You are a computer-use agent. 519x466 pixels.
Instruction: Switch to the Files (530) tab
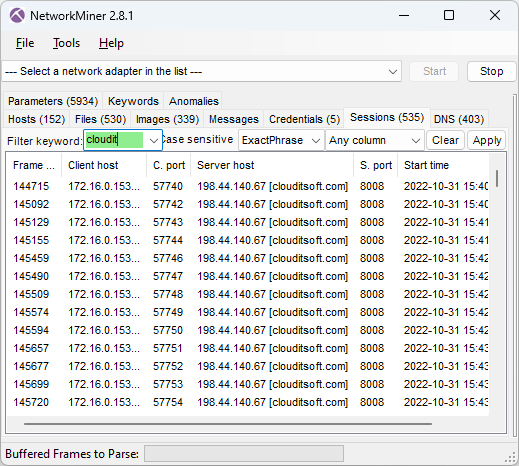click(100, 119)
